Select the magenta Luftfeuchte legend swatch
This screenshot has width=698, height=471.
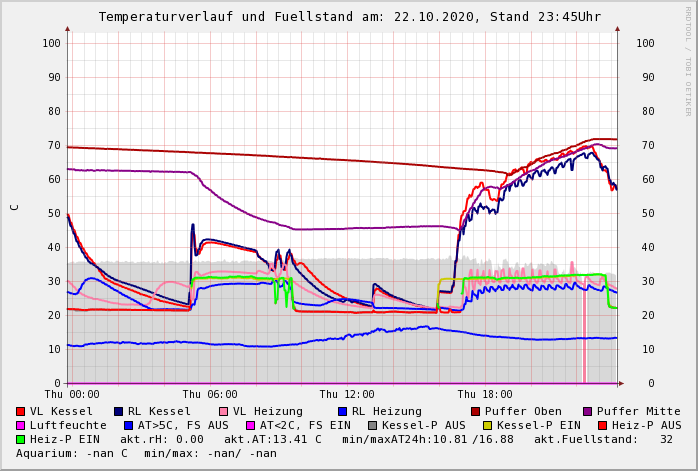point(21,425)
